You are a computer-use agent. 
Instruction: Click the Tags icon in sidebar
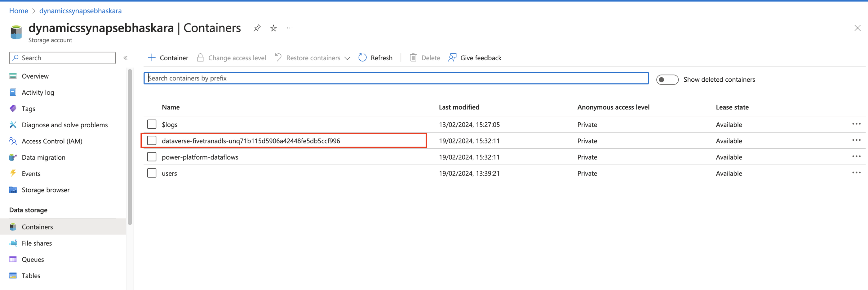(13, 108)
